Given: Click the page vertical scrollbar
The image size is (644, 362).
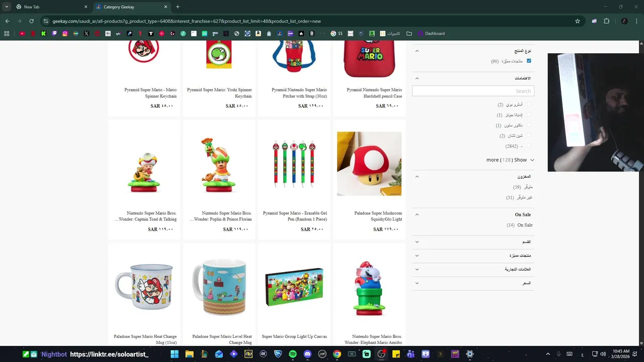Looking at the screenshot, I should pos(641,193).
